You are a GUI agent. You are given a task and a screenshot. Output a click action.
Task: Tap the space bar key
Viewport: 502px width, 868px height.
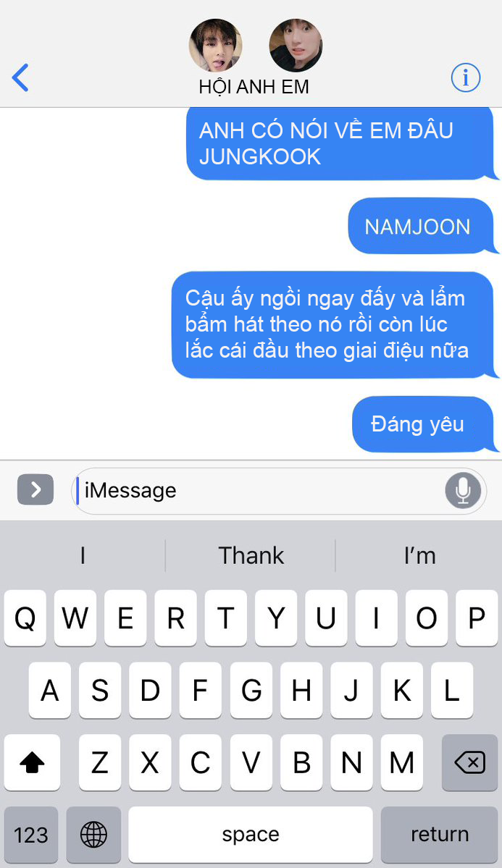251,834
